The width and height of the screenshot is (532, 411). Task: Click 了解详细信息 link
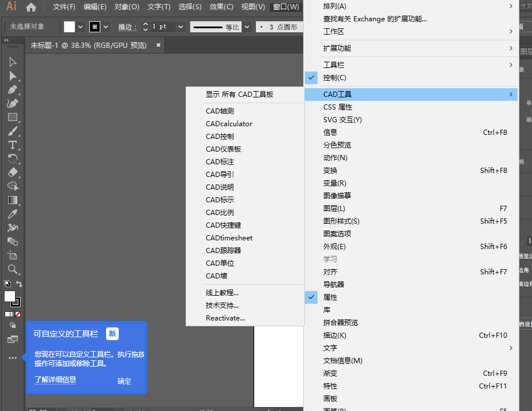[55, 380]
